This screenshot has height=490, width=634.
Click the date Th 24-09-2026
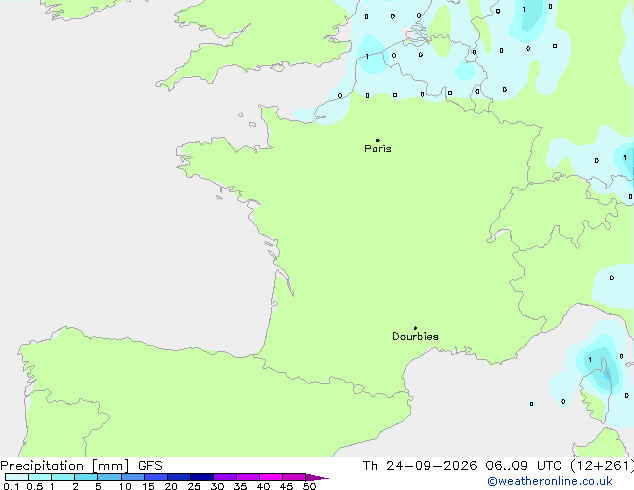(420, 466)
